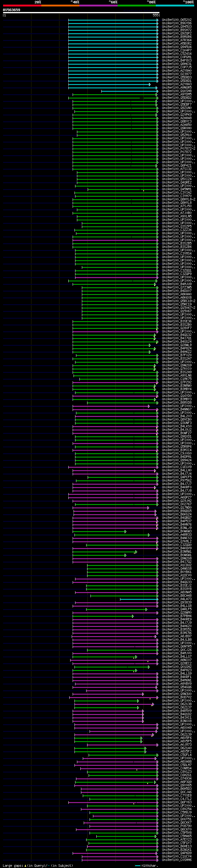Click the UniRef100_A5BXR2 entry
The height and width of the screenshot is (868, 197).
[177, 43]
